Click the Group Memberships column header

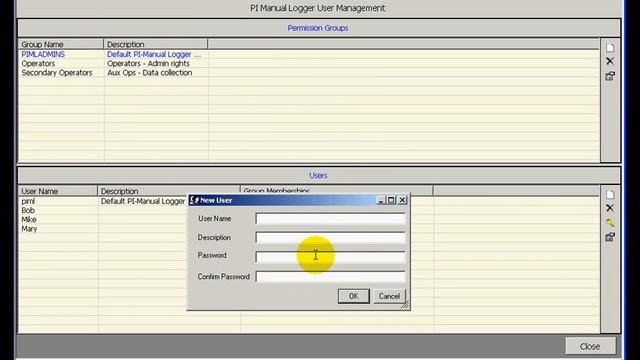(x=337, y=191)
